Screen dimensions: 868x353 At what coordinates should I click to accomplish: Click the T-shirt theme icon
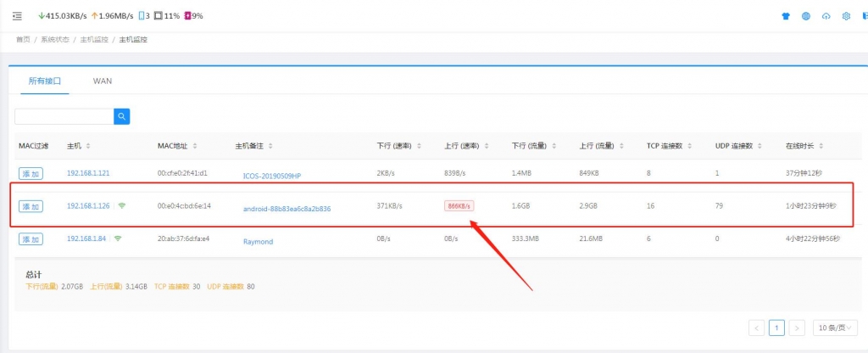pos(785,16)
